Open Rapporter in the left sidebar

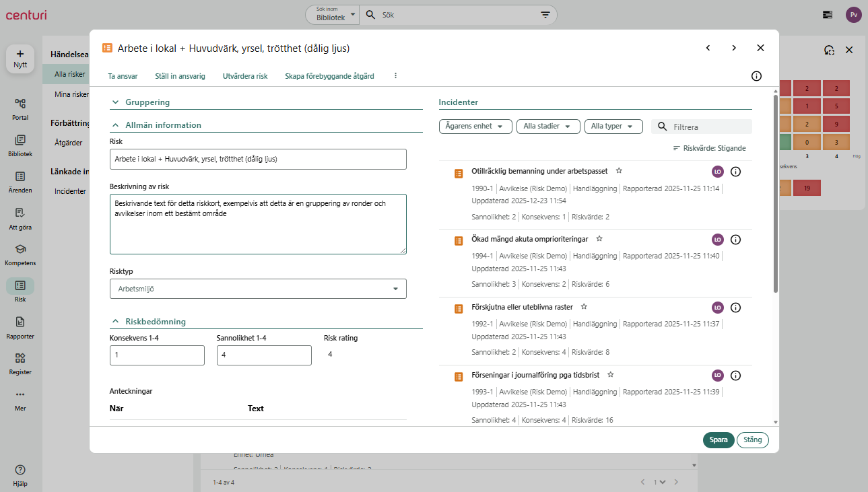pyautogui.click(x=20, y=328)
